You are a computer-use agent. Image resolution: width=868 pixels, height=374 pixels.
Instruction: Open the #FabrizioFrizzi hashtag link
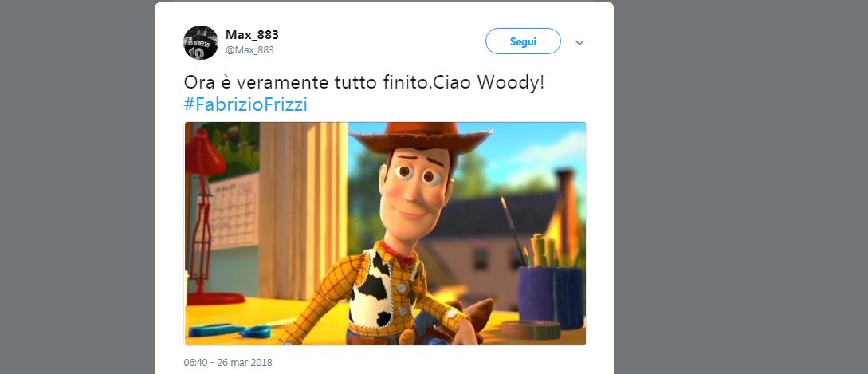tap(245, 104)
